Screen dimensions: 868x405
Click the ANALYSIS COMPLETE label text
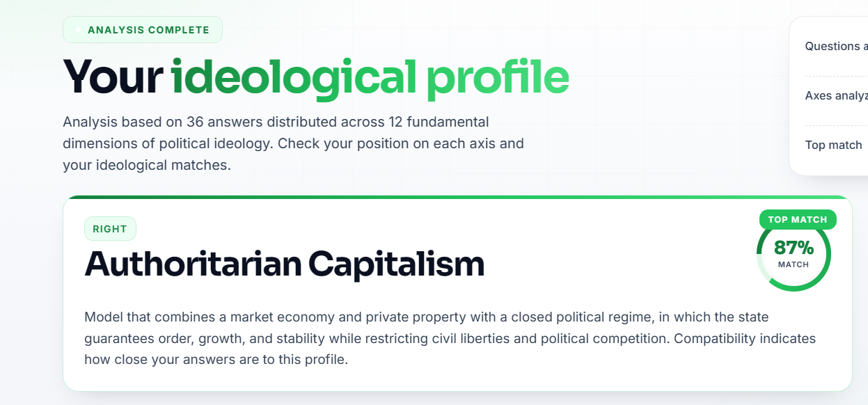click(x=148, y=30)
